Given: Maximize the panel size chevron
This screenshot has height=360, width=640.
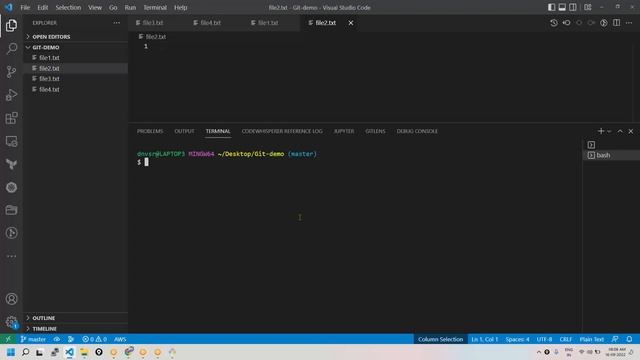Looking at the screenshot, I should click(x=620, y=131).
